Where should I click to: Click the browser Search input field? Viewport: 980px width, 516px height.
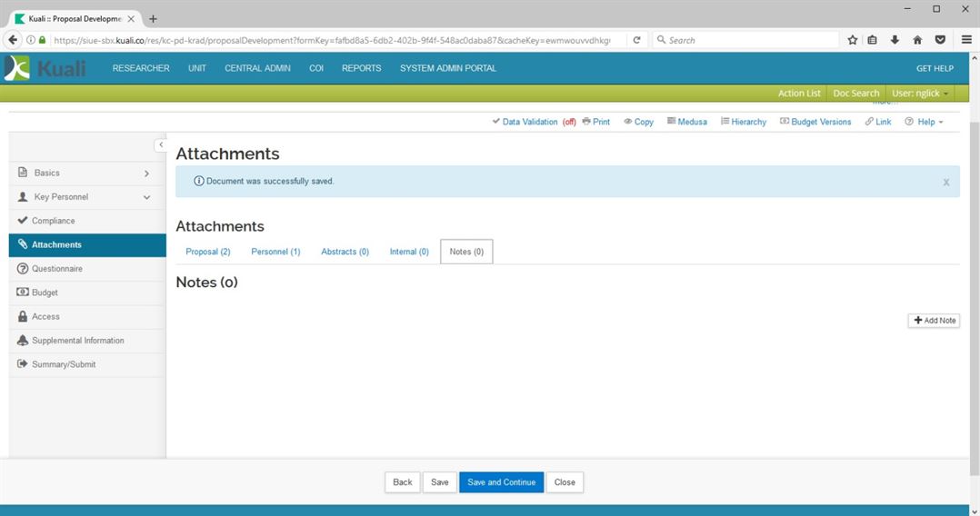(750, 40)
